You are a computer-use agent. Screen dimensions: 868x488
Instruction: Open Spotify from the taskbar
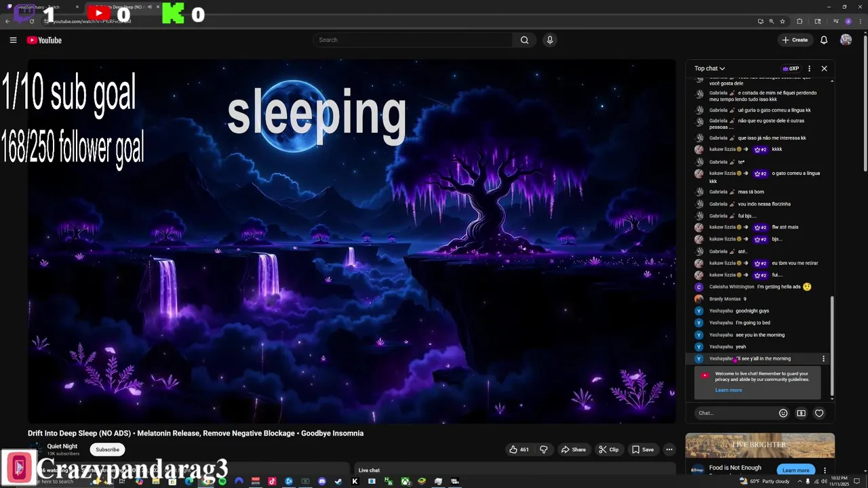coord(222,481)
